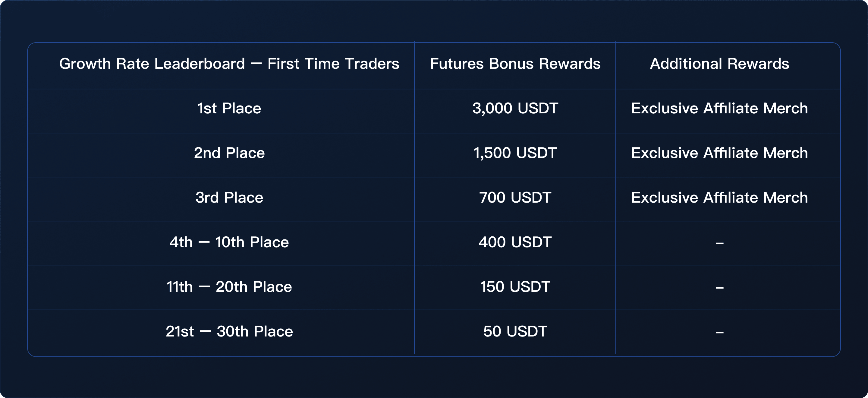Select the 4th — 10th Place cell

[x=229, y=242]
